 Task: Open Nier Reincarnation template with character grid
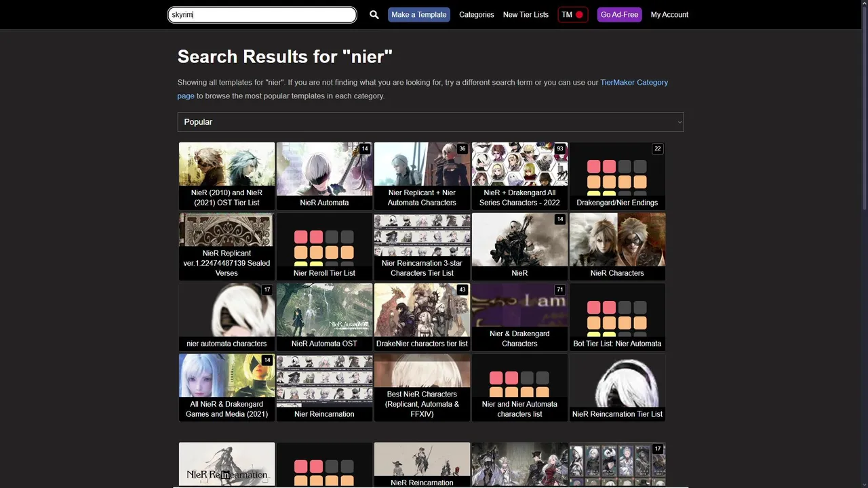point(325,387)
